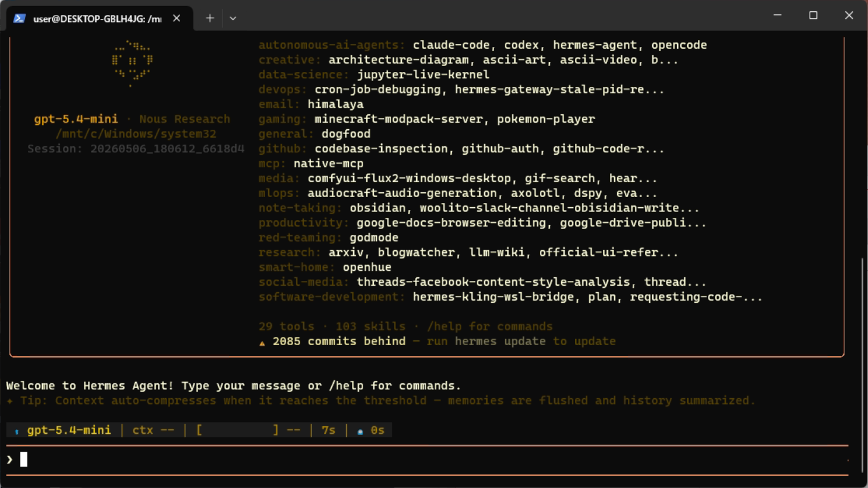Click the '103 skills' count

(370, 327)
